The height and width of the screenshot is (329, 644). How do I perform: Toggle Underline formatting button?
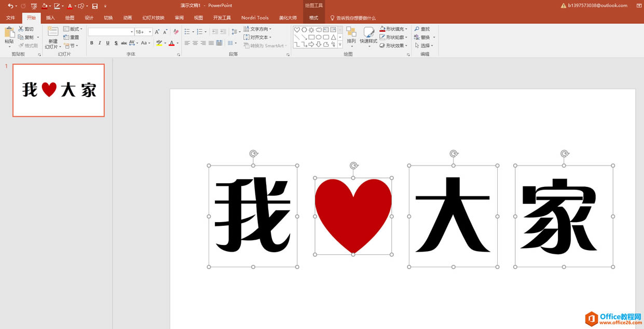pyautogui.click(x=107, y=43)
